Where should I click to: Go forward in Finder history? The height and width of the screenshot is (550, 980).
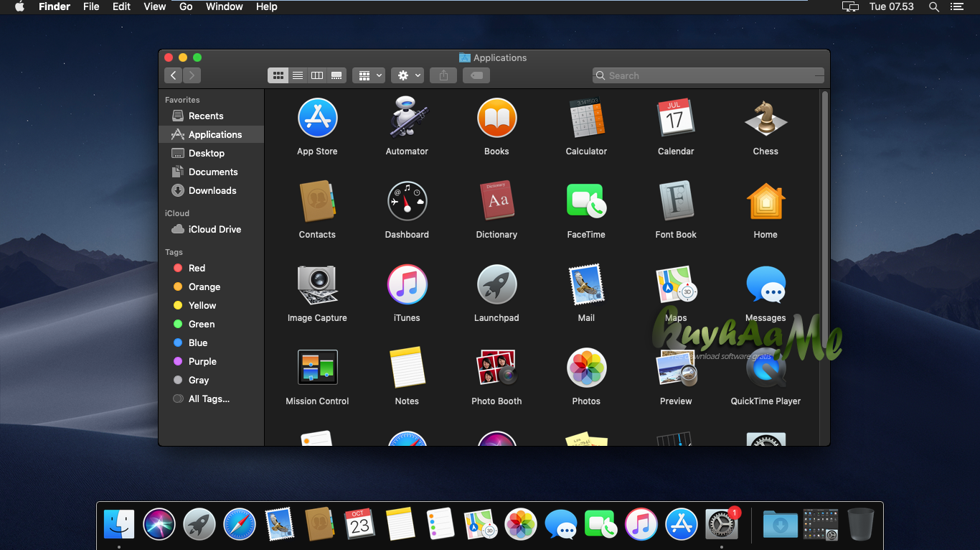point(192,75)
